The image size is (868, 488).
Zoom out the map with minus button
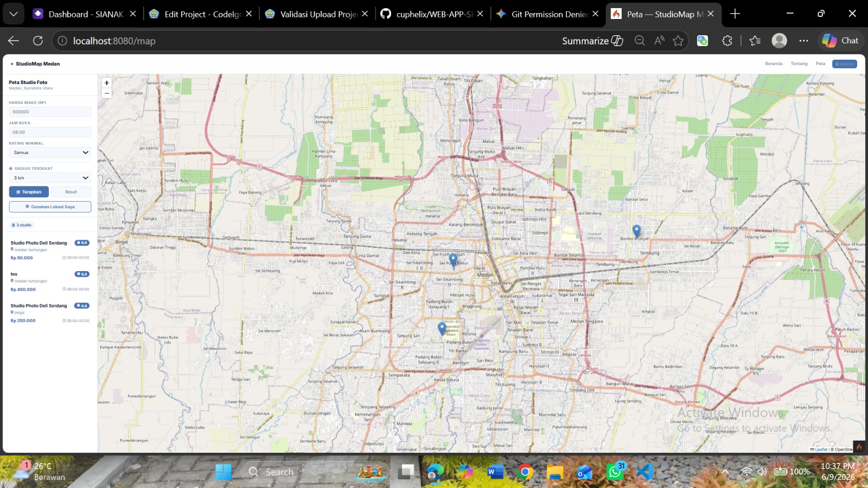pos(107,93)
